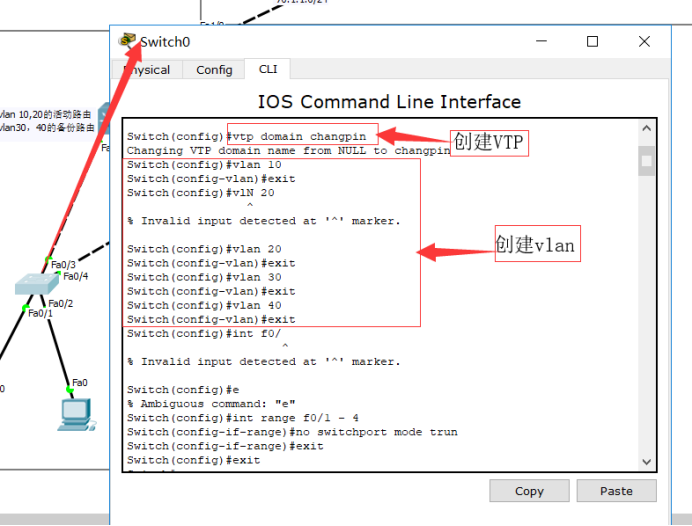
Task: Click the Fa0/1 port label
Action: [40, 313]
